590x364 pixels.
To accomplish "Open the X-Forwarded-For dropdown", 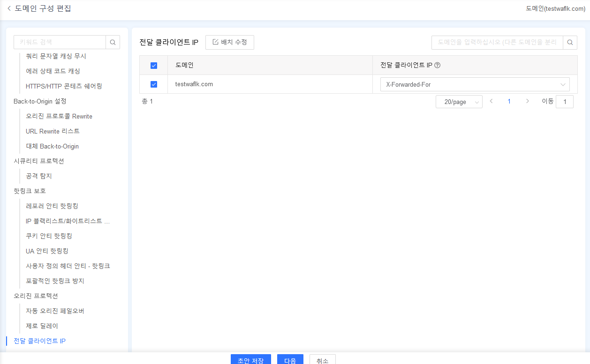I will [475, 84].
